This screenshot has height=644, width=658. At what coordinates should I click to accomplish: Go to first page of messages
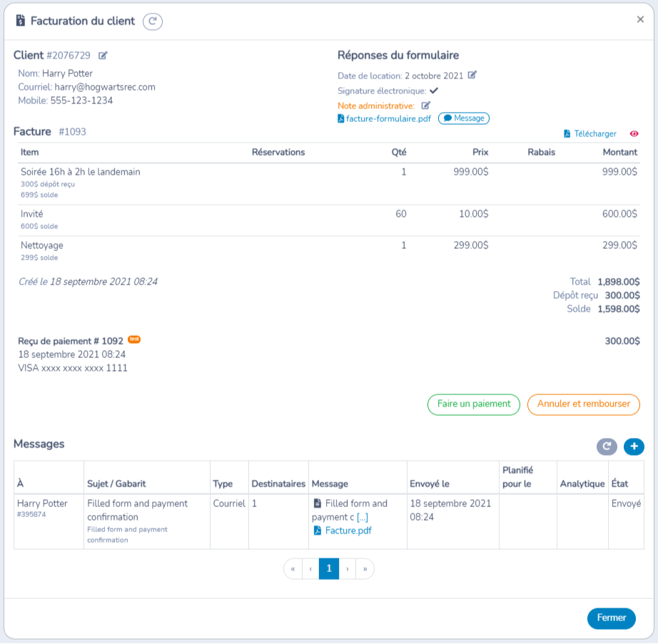tap(293, 569)
